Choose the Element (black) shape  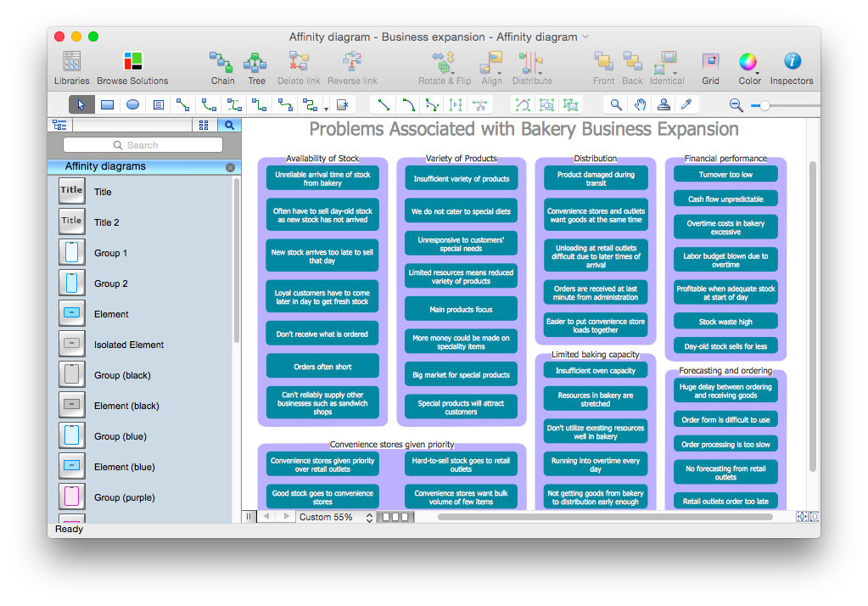72,406
